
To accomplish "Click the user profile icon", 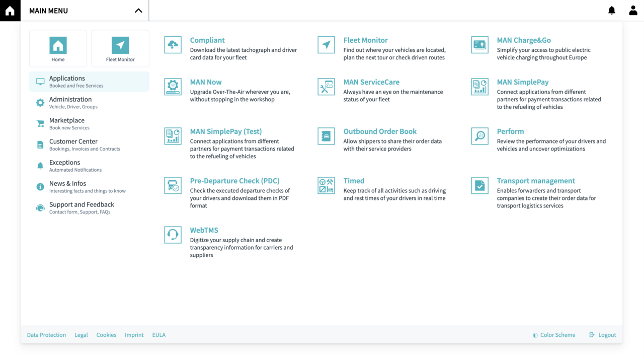I will [x=633, y=11].
